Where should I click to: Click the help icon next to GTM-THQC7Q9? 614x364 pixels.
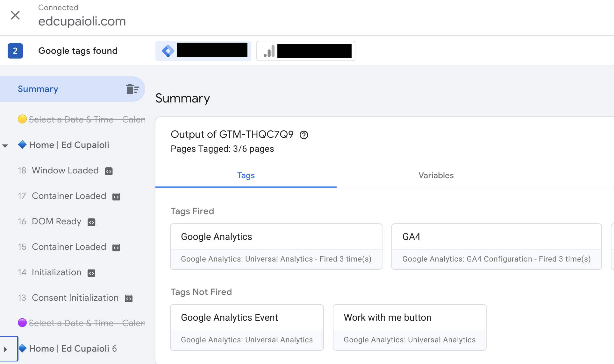pyautogui.click(x=304, y=135)
